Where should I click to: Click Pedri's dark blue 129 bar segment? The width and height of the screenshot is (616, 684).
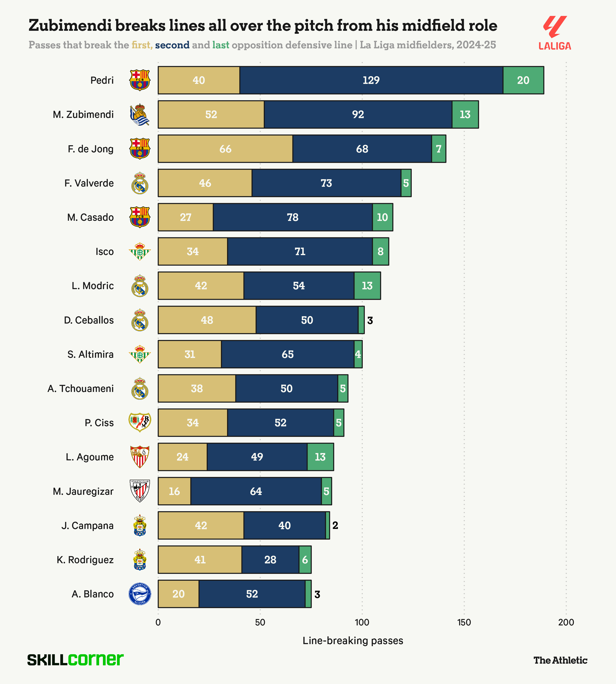(371, 80)
